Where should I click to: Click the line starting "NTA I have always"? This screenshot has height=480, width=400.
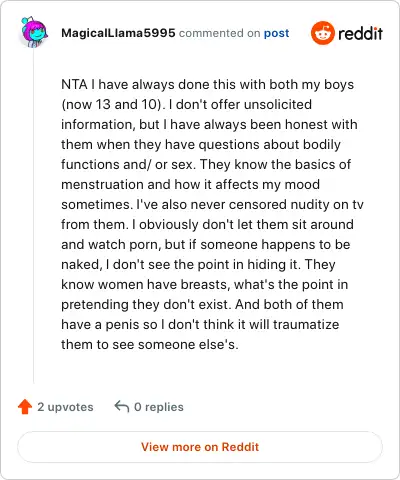(207, 85)
